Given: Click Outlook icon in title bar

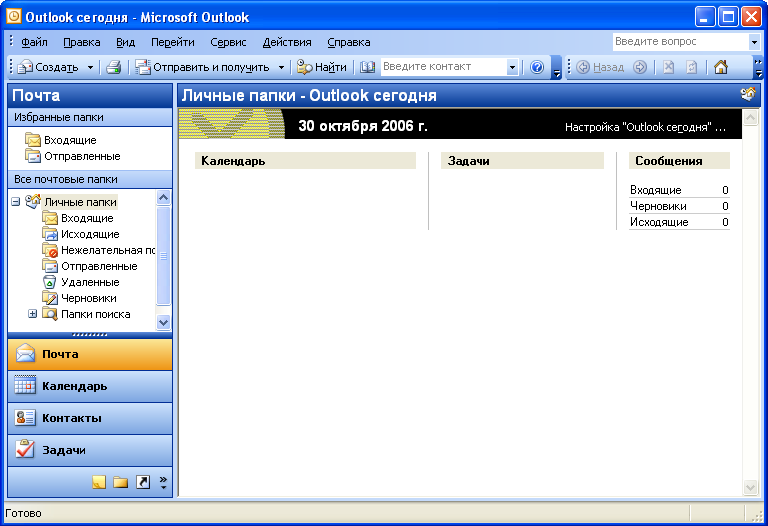Looking at the screenshot, I should pos(14,17).
